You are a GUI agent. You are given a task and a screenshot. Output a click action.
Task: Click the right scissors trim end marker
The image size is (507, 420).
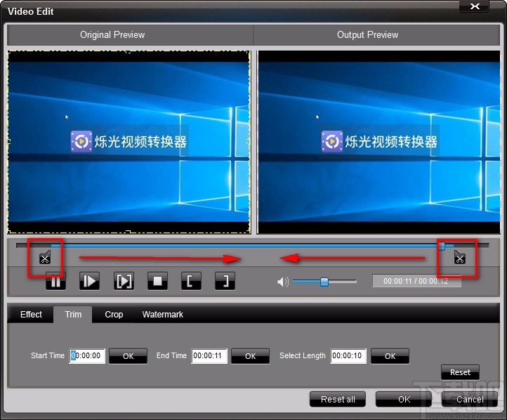click(x=459, y=257)
